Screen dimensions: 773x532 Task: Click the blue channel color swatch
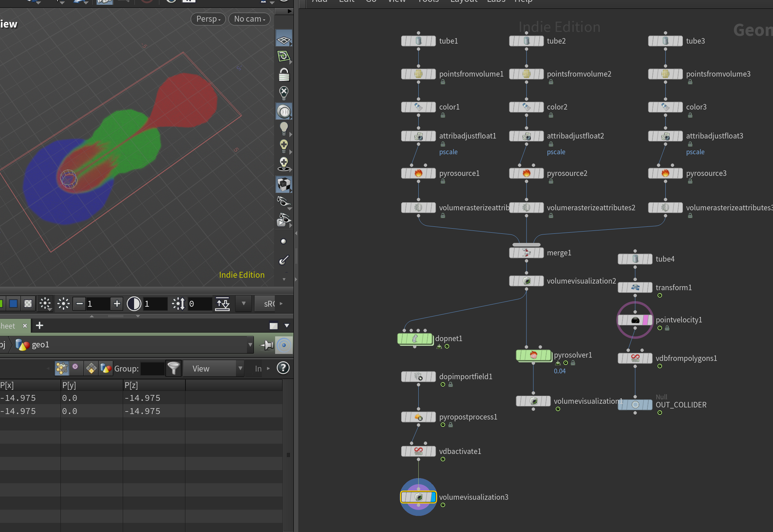pos(14,304)
